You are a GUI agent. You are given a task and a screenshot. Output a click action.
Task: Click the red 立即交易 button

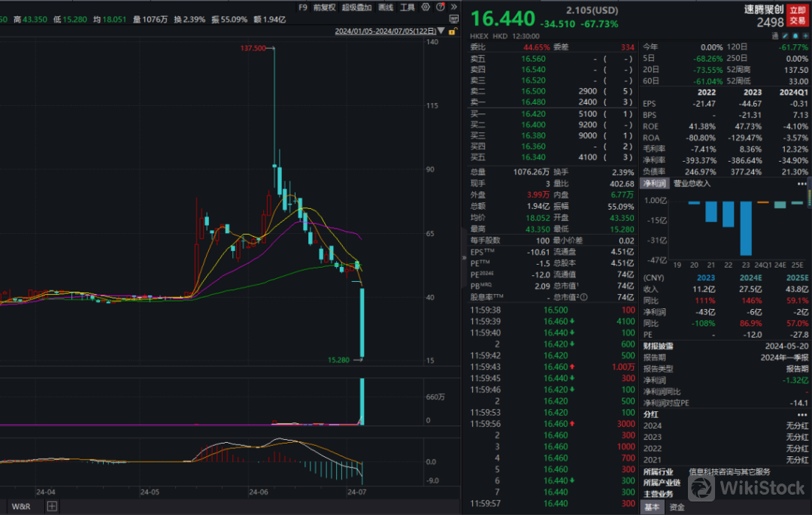click(x=797, y=16)
